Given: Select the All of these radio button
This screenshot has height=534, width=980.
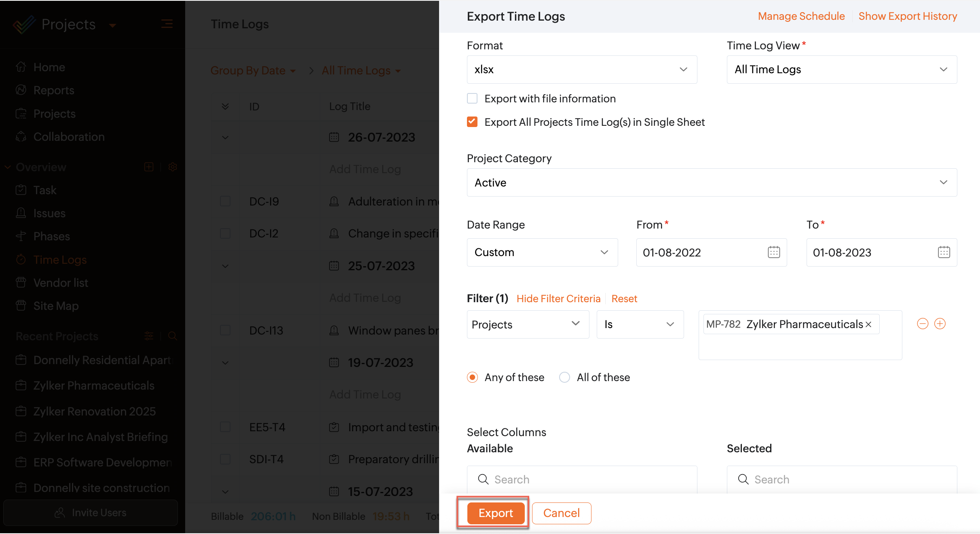Looking at the screenshot, I should tap(564, 377).
